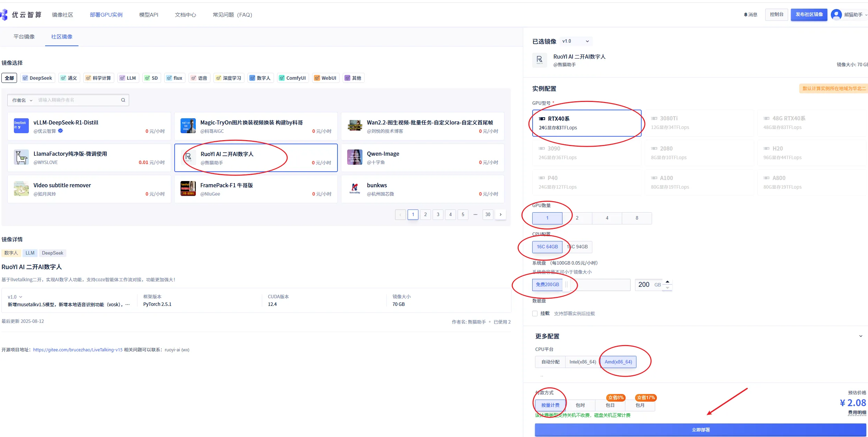Open 镜像社区 in navigation
868x437 pixels.
[62, 15]
